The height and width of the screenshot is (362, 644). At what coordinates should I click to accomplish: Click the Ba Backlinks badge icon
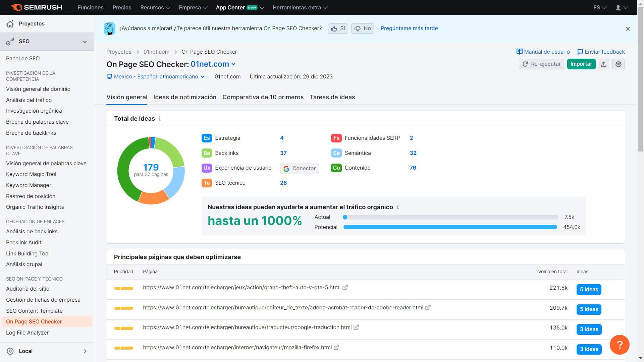coord(207,153)
